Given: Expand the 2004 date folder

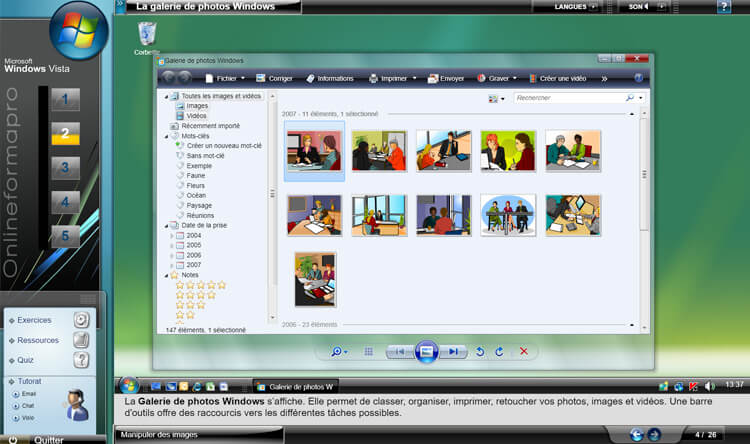Looking at the screenshot, I should [x=172, y=236].
